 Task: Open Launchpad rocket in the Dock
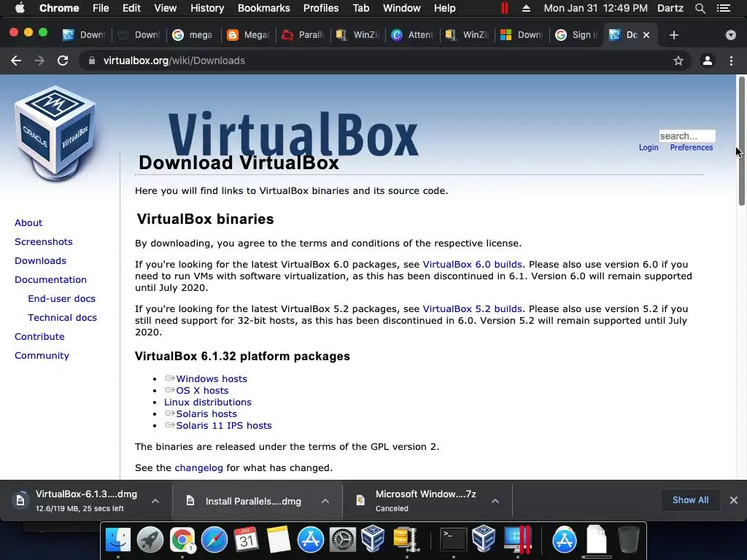pos(150,540)
